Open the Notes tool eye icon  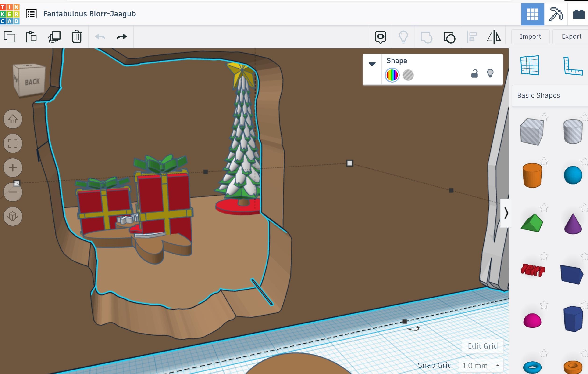point(381,37)
